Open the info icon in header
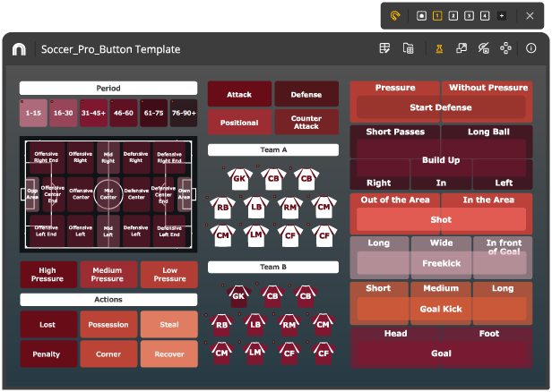This screenshot has height=392, width=552. [x=531, y=48]
